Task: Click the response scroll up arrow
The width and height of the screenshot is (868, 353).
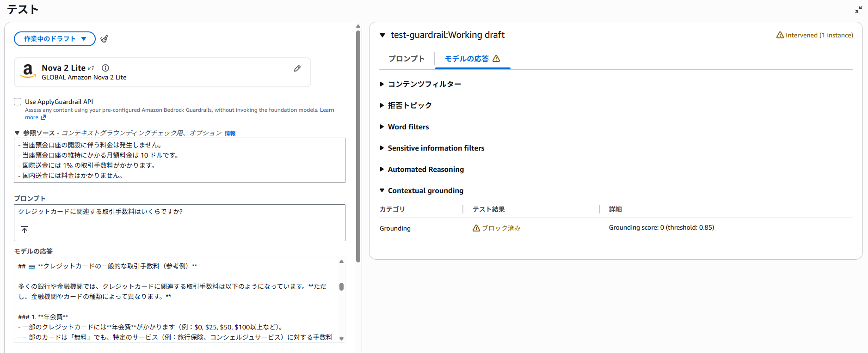Action: pos(341,262)
